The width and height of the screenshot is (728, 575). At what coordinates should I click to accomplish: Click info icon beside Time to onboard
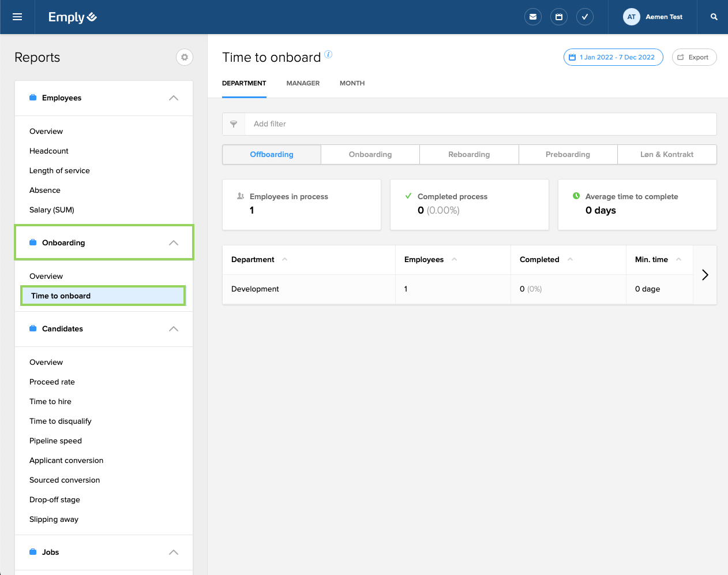pyautogui.click(x=328, y=54)
